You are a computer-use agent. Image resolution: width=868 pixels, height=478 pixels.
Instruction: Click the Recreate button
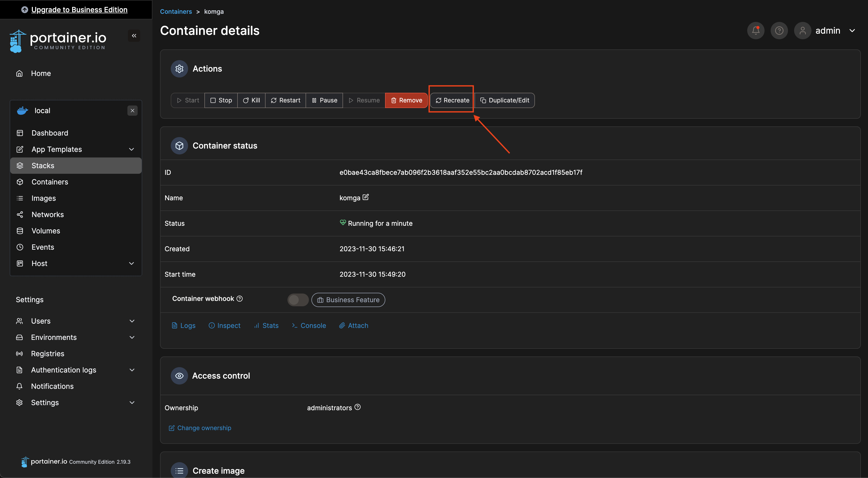[452, 100]
